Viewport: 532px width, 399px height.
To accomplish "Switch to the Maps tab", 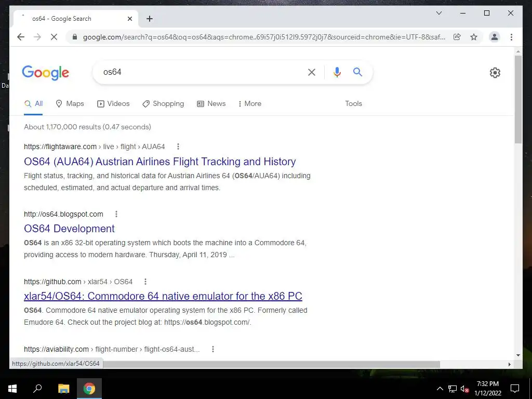I will pyautogui.click(x=70, y=104).
